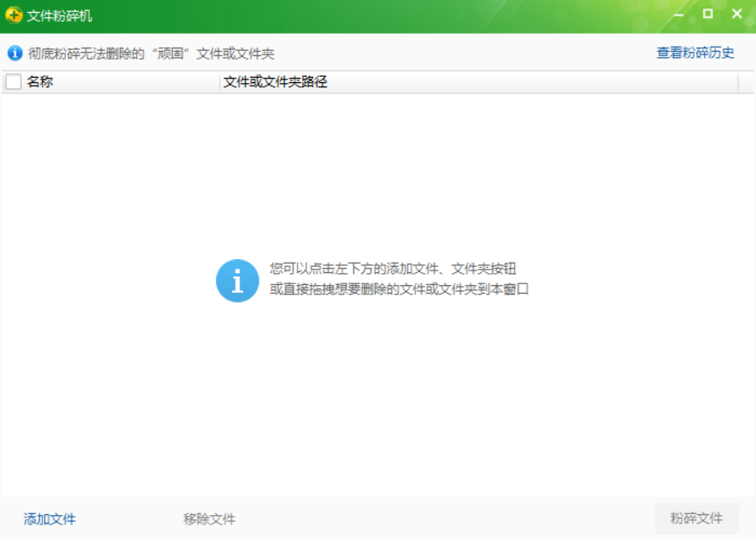Screen dimensions: 756x540
Task: Click the large circular info icon in center
Action: (237, 280)
